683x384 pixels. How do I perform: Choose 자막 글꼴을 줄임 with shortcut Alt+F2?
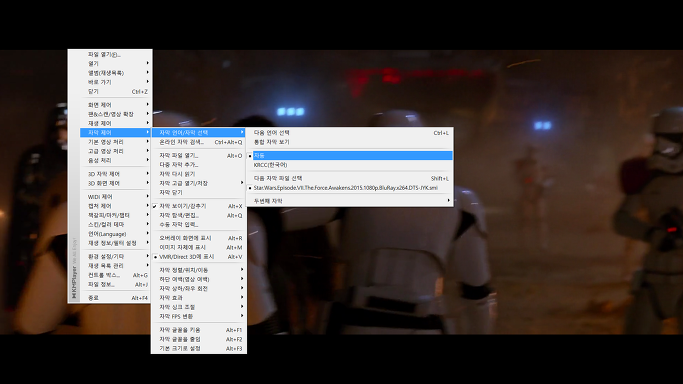tap(199, 339)
